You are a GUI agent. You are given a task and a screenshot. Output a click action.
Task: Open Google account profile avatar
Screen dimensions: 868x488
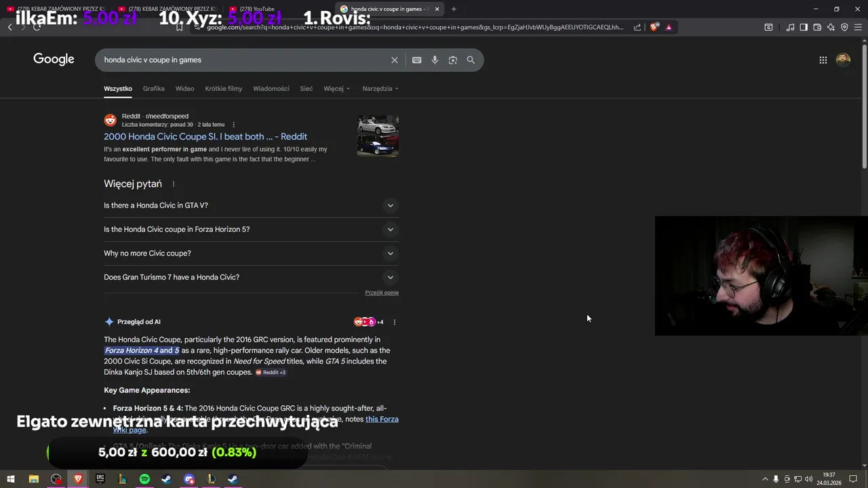843,60
